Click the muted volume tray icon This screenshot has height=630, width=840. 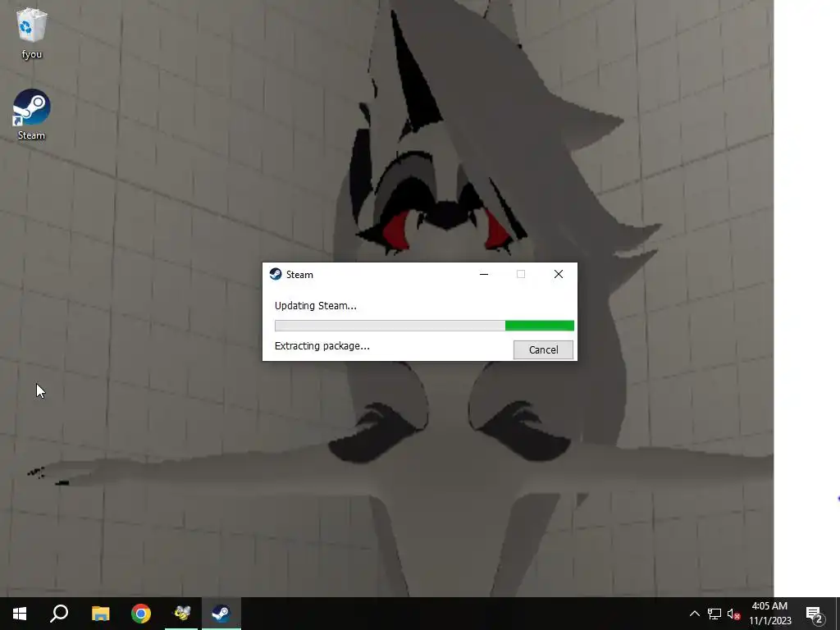click(x=733, y=614)
